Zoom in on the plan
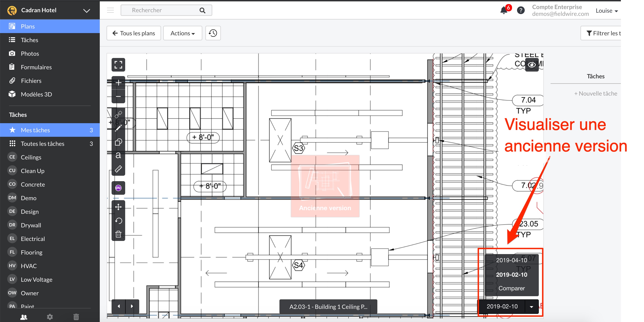Image resolution: width=644 pixels, height=322 pixels. point(118,83)
